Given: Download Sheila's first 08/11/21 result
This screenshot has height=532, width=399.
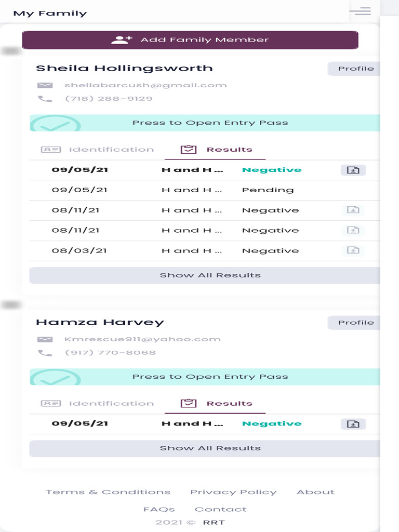Looking at the screenshot, I should [x=353, y=210].
